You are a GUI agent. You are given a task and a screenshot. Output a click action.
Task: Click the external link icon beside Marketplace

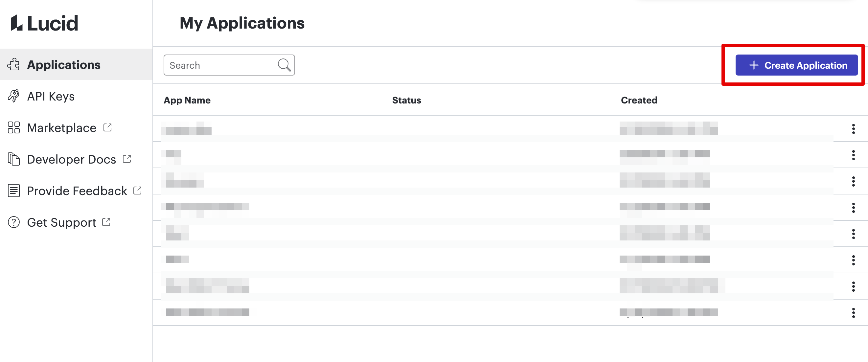pyautogui.click(x=107, y=127)
